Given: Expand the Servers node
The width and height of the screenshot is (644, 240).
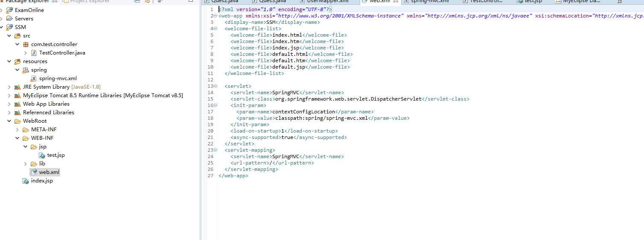Looking at the screenshot, I should pyautogui.click(x=2, y=18).
